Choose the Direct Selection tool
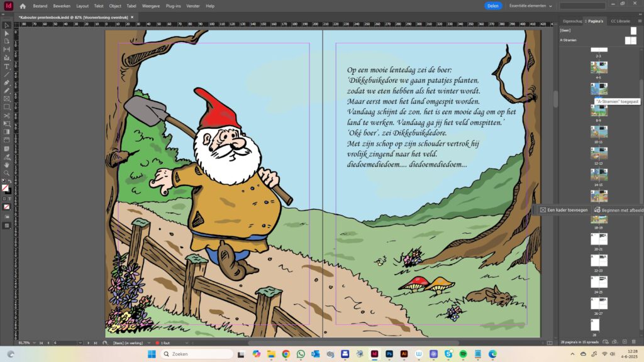Image resolution: width=644 pixels, height=362 pixels. pyautogui.click(x=6, y=33)
